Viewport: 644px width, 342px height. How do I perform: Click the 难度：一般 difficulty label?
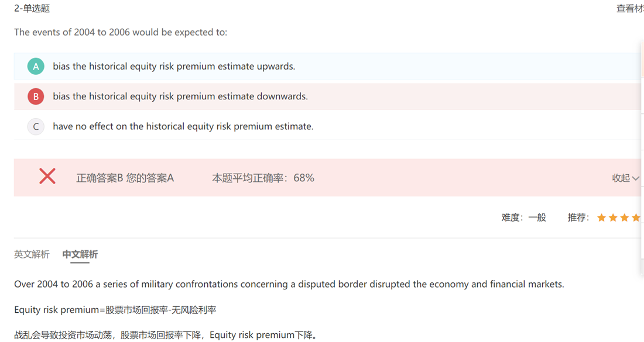point(523,217)
